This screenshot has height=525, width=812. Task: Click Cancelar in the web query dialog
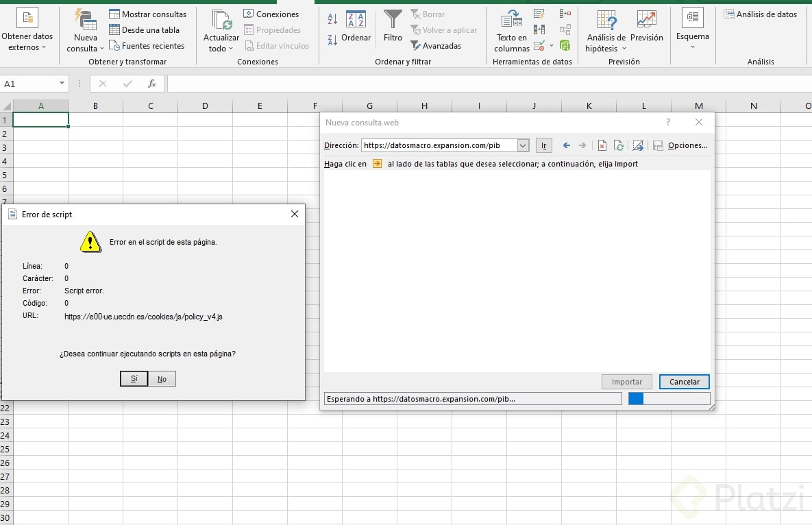click(x=684, y=382)
